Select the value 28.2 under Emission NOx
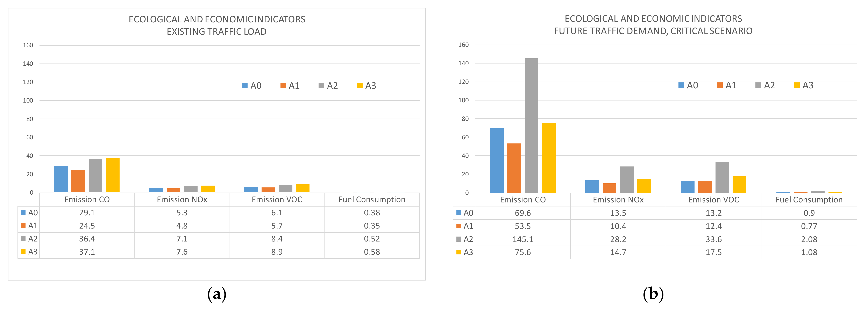This screenshot has width=868, height=313. point(618,239)
